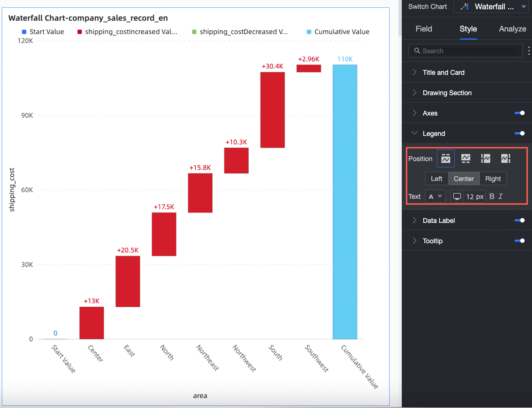Toggle italic legend text

[x=501, y=196]
